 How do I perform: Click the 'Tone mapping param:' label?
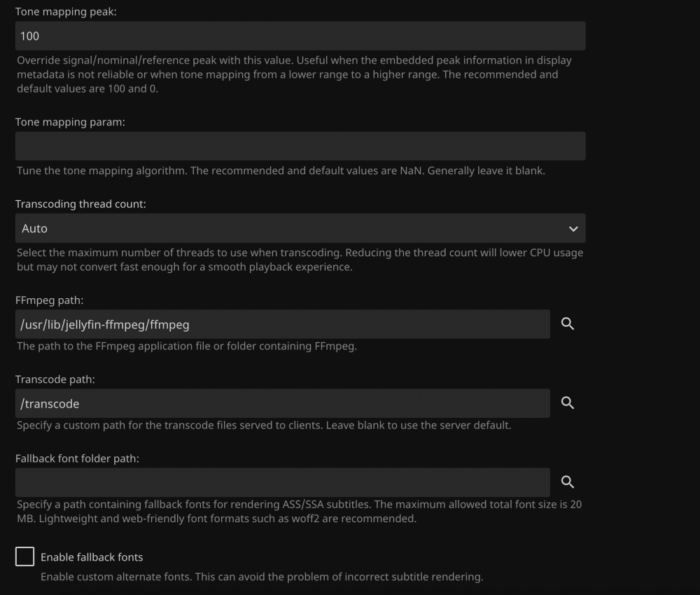pos(70,122)
